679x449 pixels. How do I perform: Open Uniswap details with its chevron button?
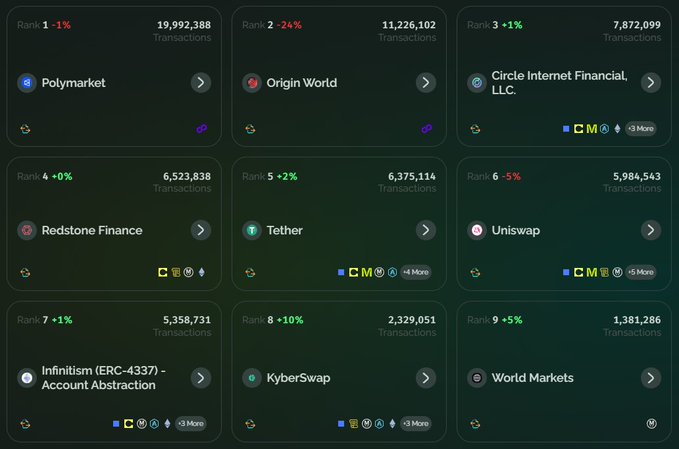[x=651, y=230]
